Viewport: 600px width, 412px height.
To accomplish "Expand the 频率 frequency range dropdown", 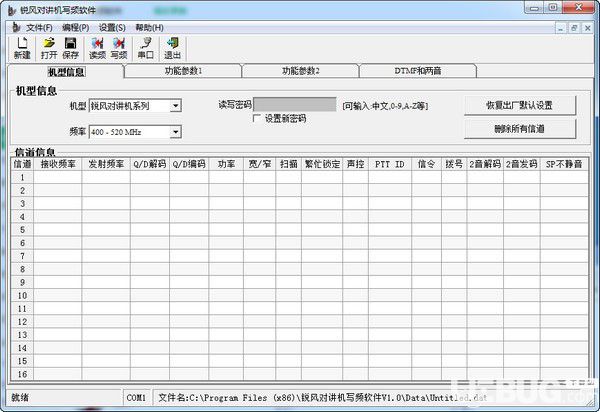I will pos(175,132).
